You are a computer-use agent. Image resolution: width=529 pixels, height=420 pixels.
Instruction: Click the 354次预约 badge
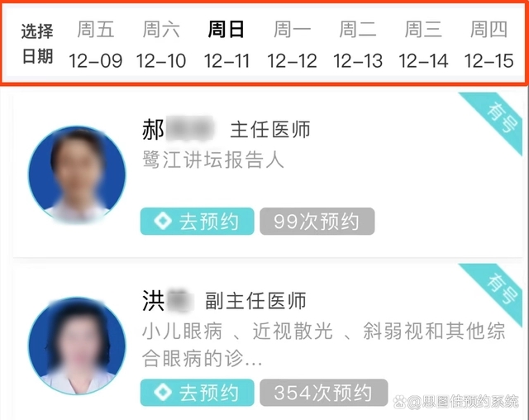(x=324, y=393)
